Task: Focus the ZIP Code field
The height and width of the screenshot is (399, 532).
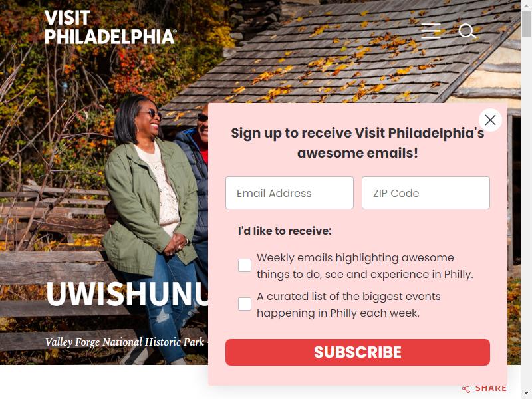Action: [x=426, y=193]
